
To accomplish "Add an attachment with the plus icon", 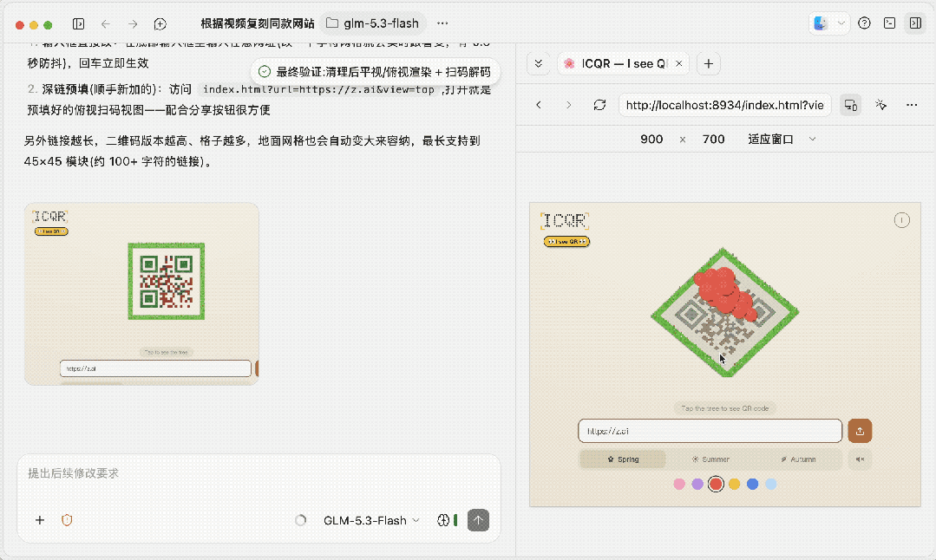I will point(39,520).
